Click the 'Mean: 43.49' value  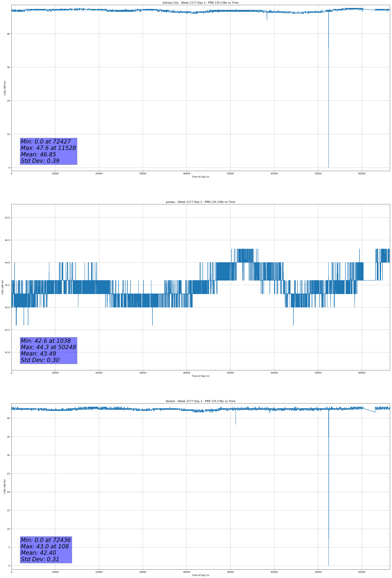(38, 354)
